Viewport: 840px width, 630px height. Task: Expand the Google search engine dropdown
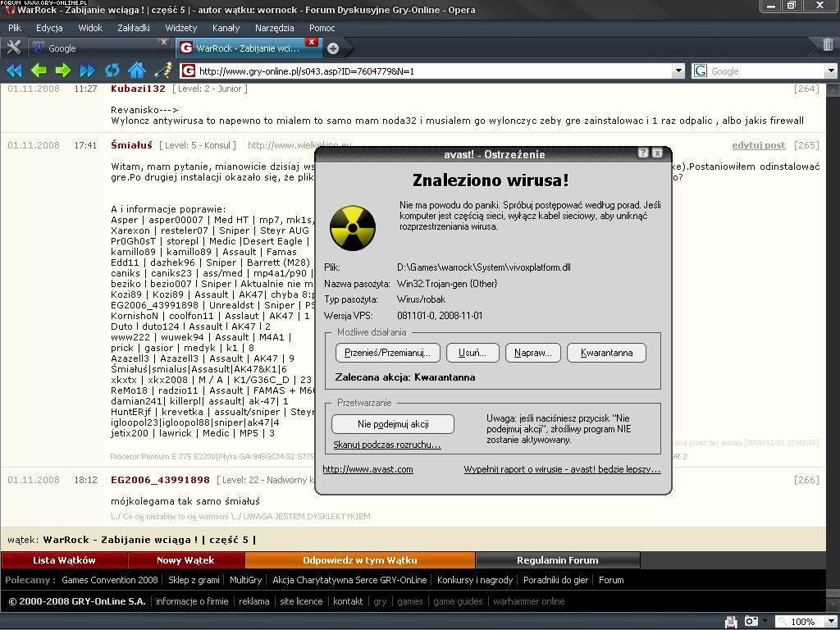point(830,71)
